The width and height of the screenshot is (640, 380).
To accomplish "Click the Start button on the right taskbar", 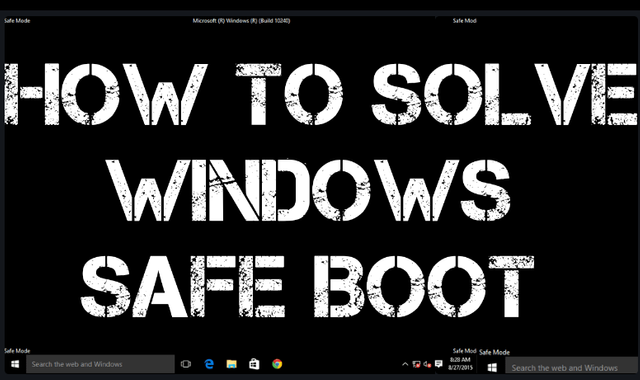I will point(492,368).
